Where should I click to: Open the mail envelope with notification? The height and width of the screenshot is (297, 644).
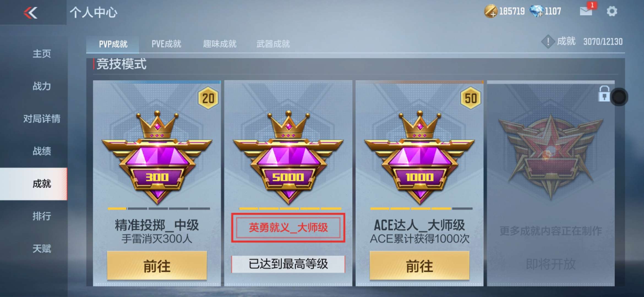[x=586, y=11]
